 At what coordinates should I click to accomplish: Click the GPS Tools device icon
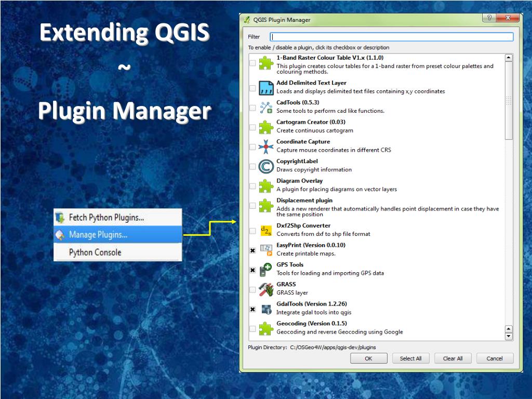pyautogui.click(x=266, y=270)
